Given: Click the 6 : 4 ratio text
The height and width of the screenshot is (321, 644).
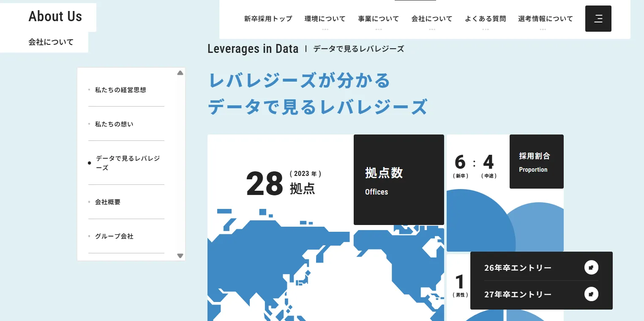Looking at the screenshot, I should click(x=474, y=162).
